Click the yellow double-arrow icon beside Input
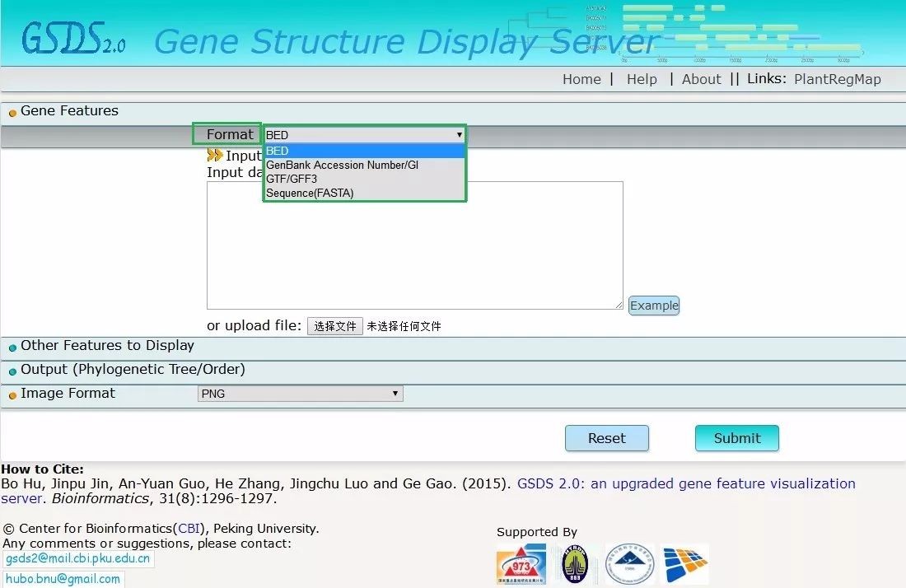Viewport: 906px width, 588px height. click(x=215, y=156)
